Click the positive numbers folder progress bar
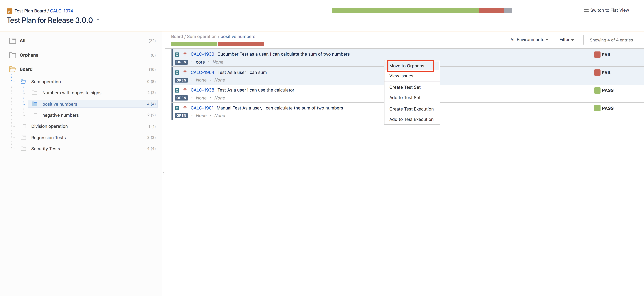The width and height of the screenshot is (644, 296). click(x=217, y=44)
